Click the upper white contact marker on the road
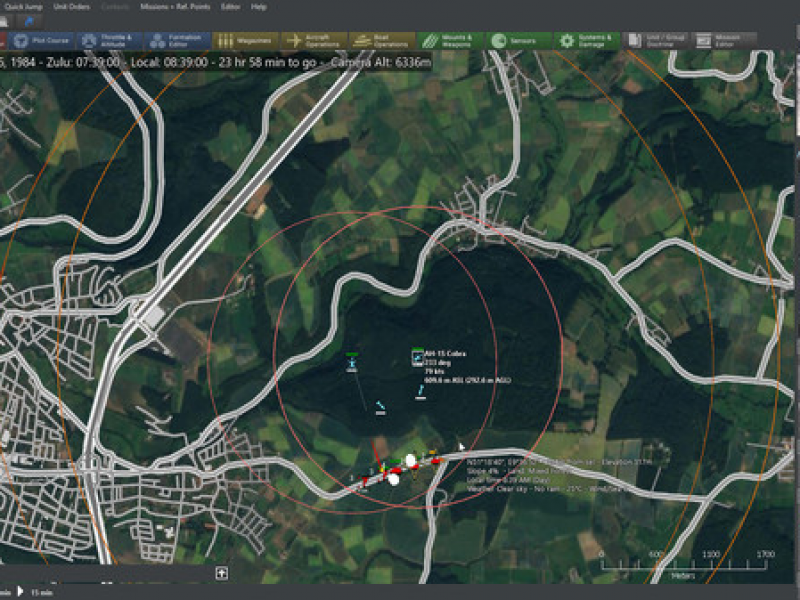 [x=410, y=461]
